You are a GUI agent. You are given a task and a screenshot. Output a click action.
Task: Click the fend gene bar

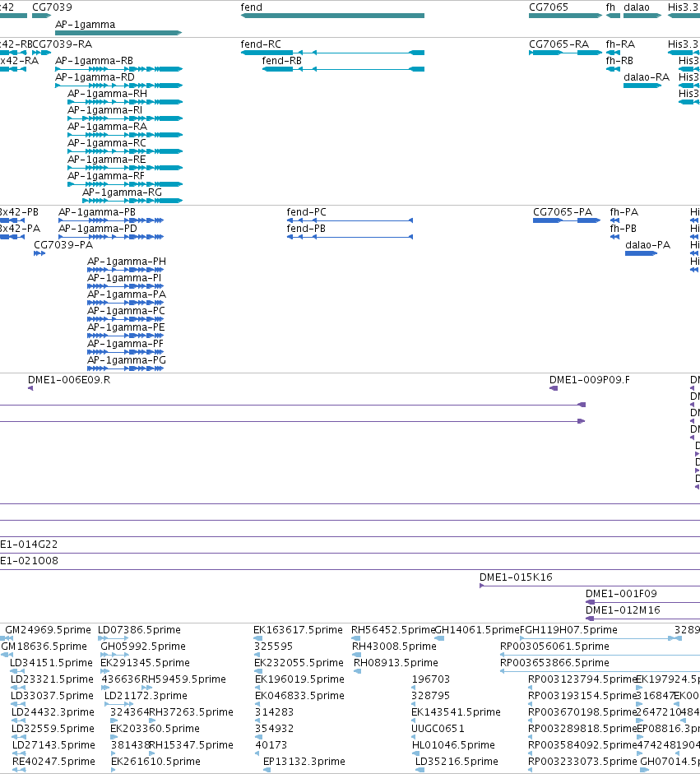[332, 16]
